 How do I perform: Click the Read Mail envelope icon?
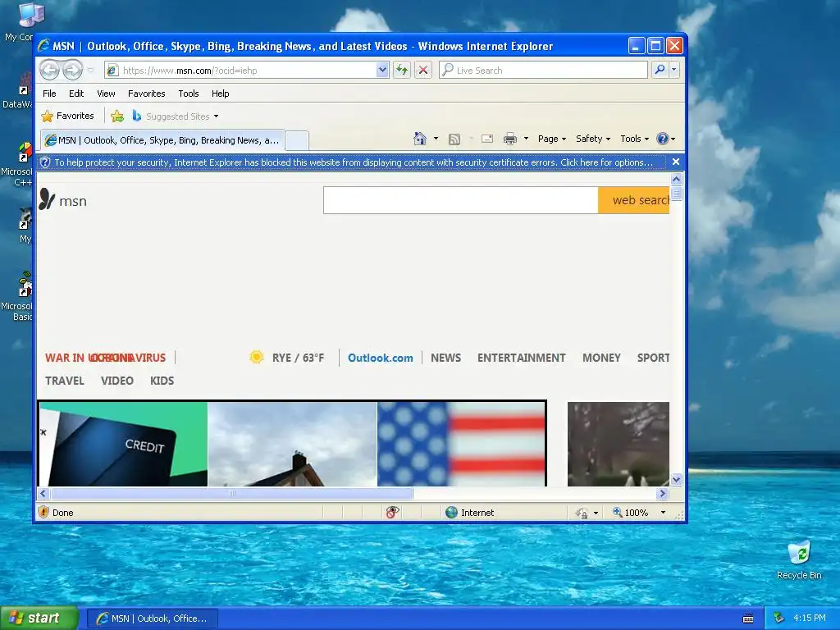[x=487, y=139]
